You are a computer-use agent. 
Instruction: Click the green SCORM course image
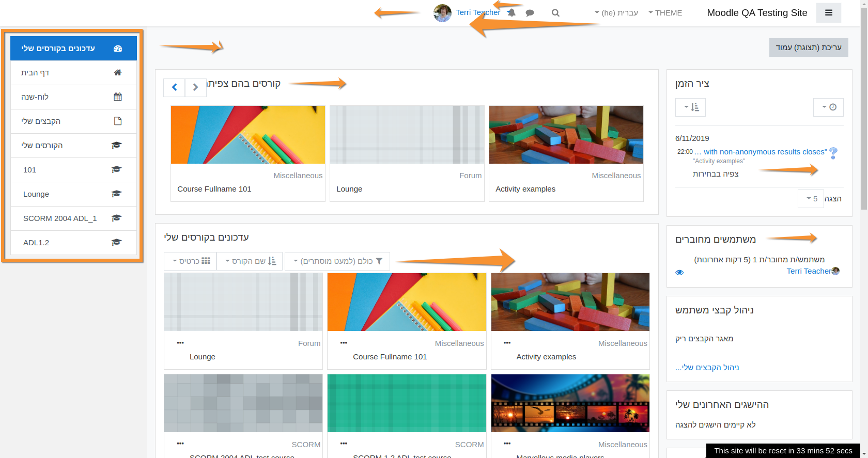click(x=407, y=403)
